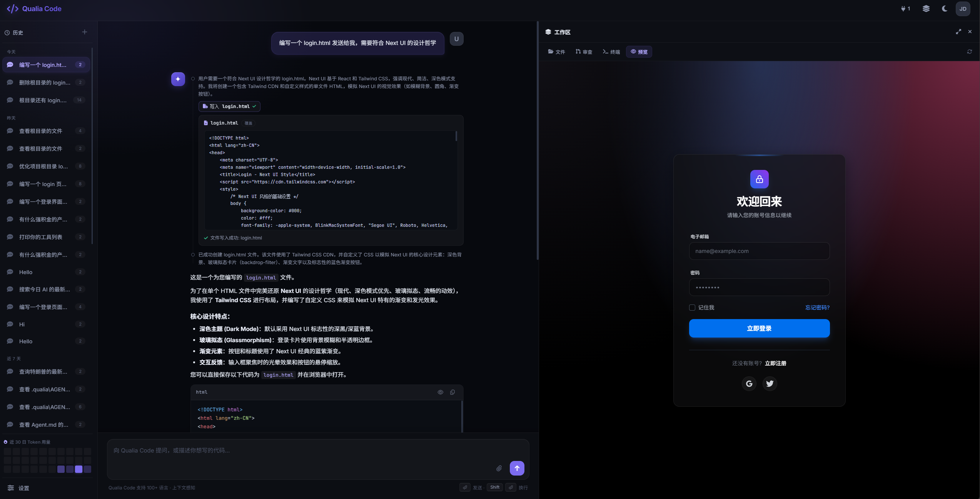Click the Qualia Code logo

pos(34,9)
